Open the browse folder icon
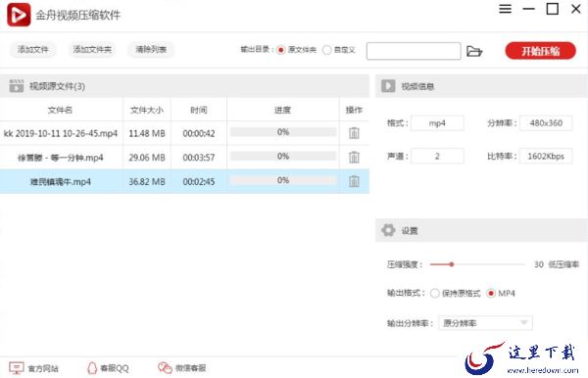 (x=474, y=51)
